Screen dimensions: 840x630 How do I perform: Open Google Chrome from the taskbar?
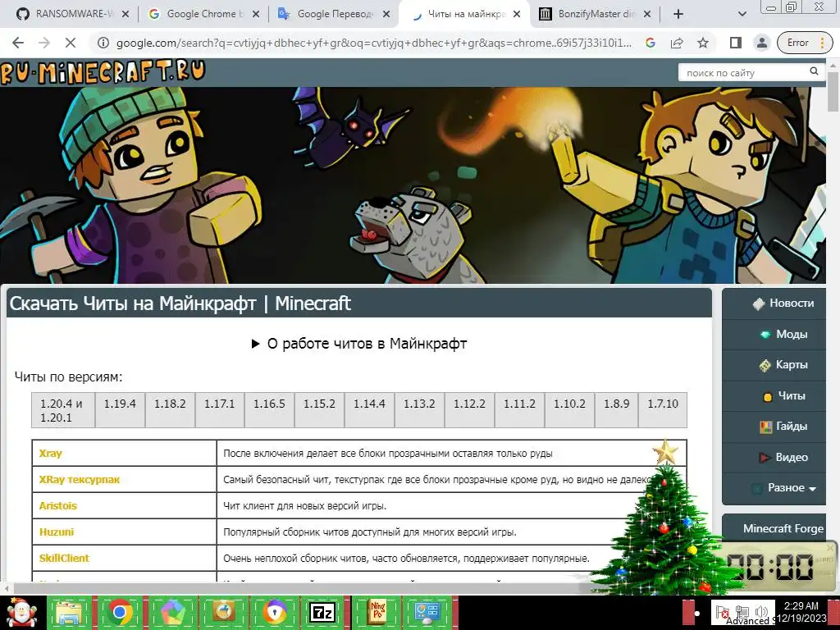tap(120, 612)
